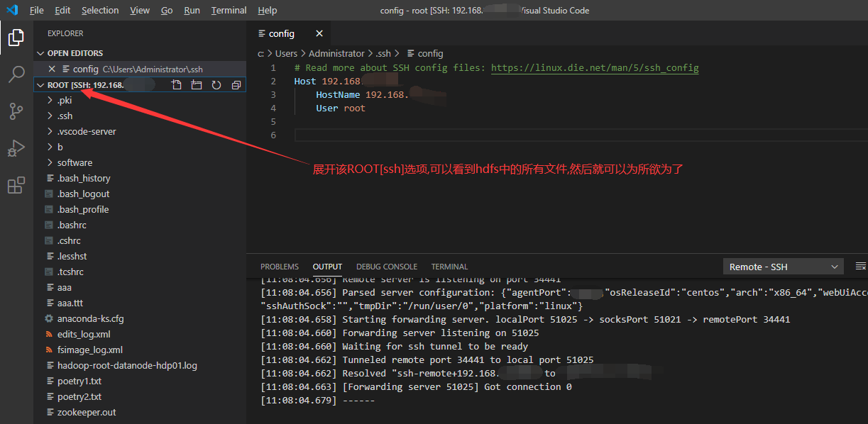Open the Remote - SSH output channel dropdown

783,266
